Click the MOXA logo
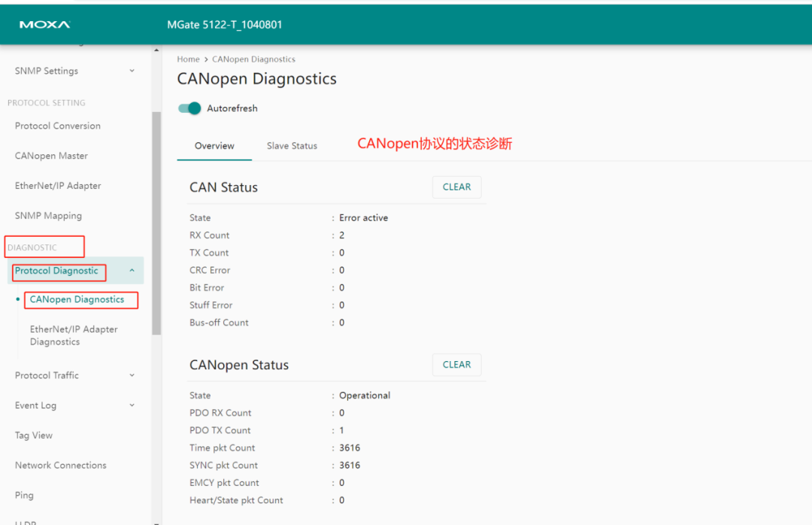 44,23
